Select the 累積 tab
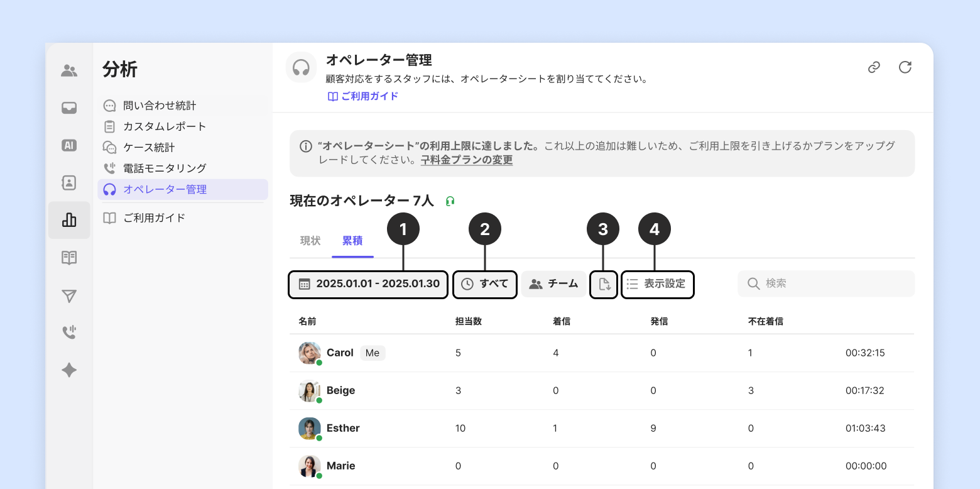 (x=352, y=241)
